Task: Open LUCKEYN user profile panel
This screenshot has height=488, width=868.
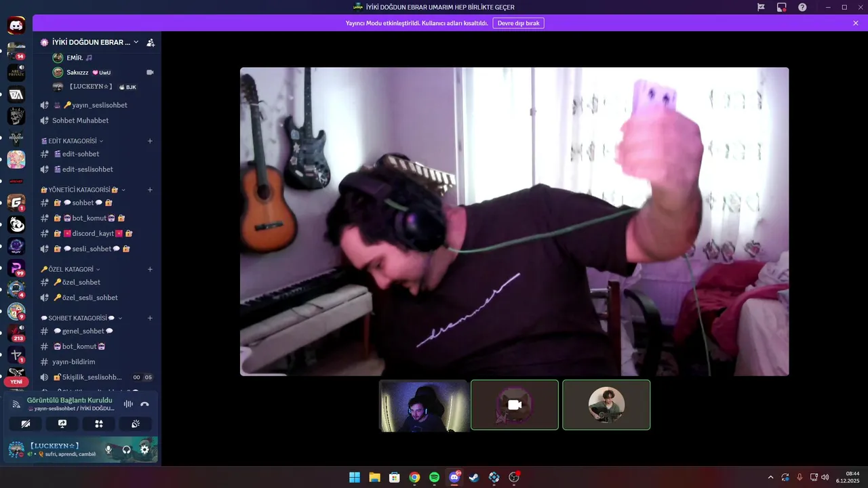Action: tap(53, 449)
